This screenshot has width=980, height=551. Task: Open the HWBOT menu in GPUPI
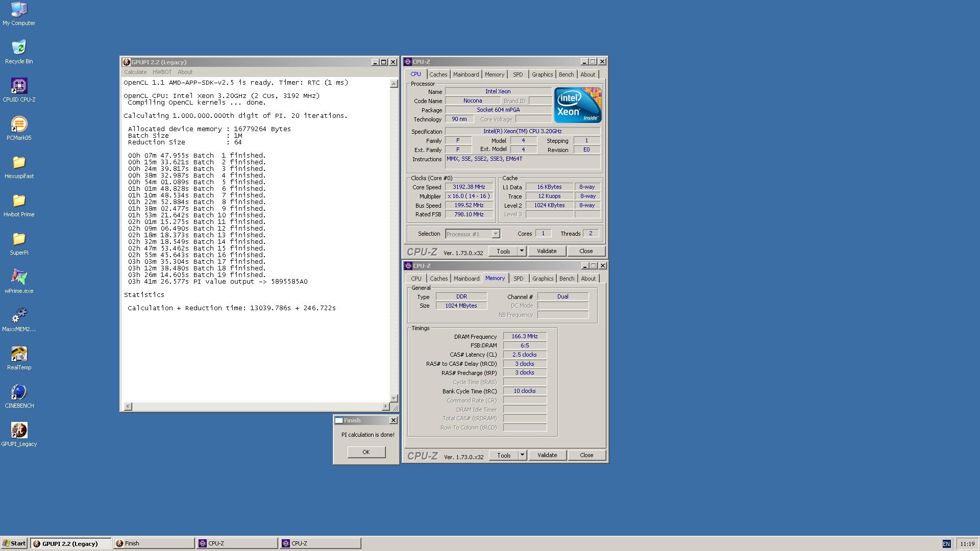(x=162, y=72)
